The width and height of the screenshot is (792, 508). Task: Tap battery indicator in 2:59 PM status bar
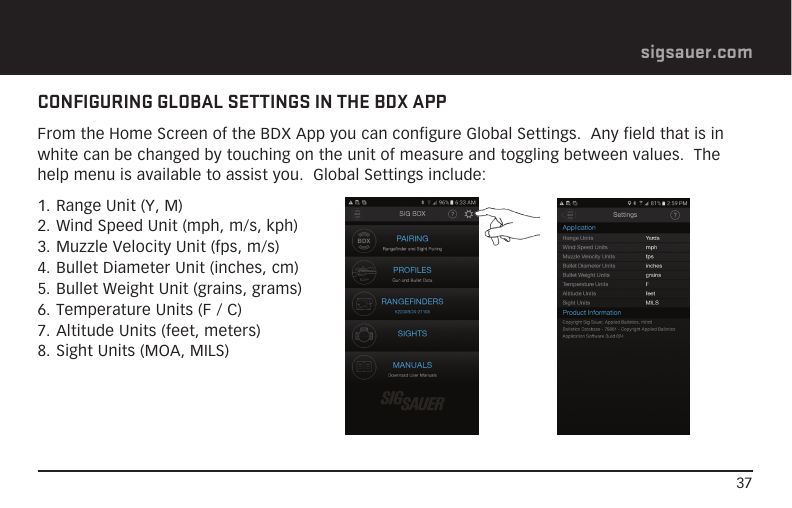click(x=663, y=204)
